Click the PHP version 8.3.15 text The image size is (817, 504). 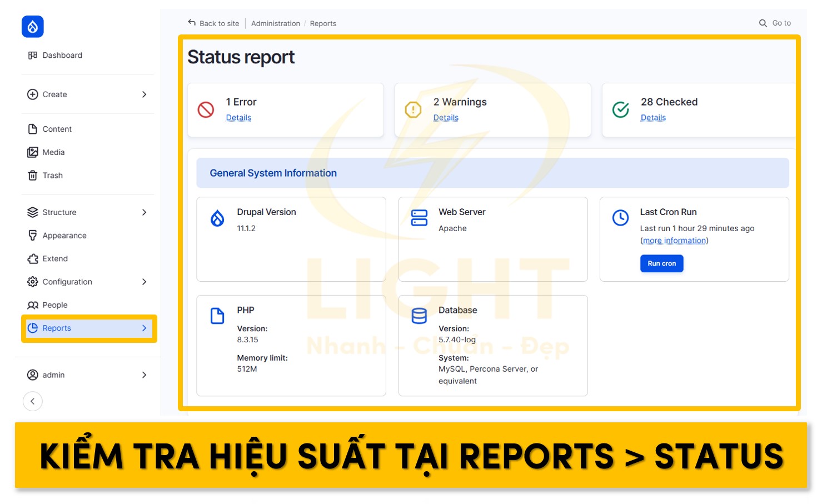pos(247,340)
